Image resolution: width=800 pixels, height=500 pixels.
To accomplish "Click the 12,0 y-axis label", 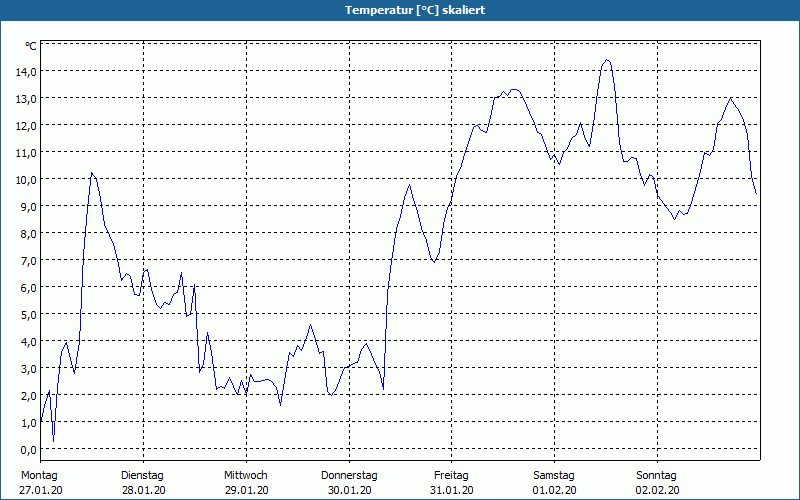I will tap(26, 126).
